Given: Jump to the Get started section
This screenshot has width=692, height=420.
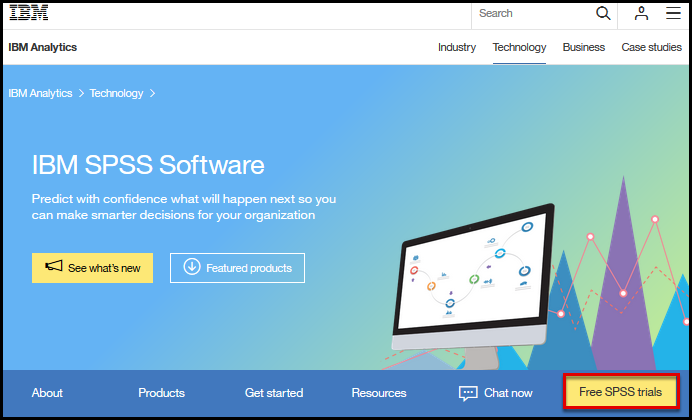Looking at the screenshot, I should 274,393.
